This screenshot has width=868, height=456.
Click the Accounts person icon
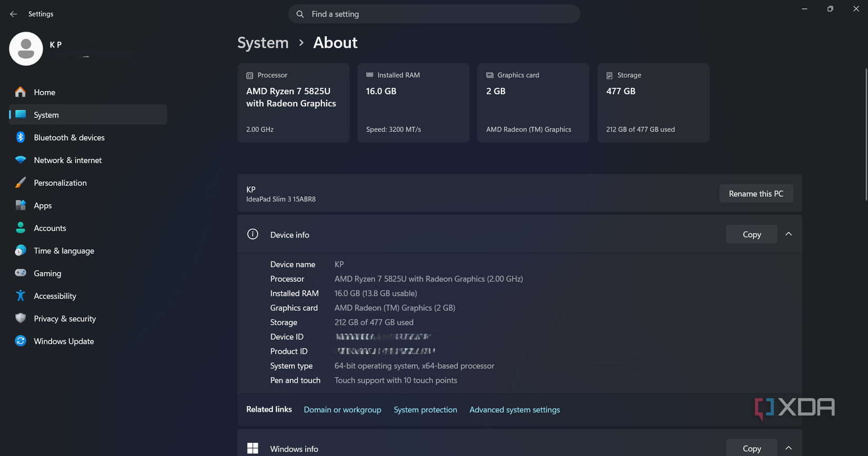pyautogui.click(x=21, y=228)
